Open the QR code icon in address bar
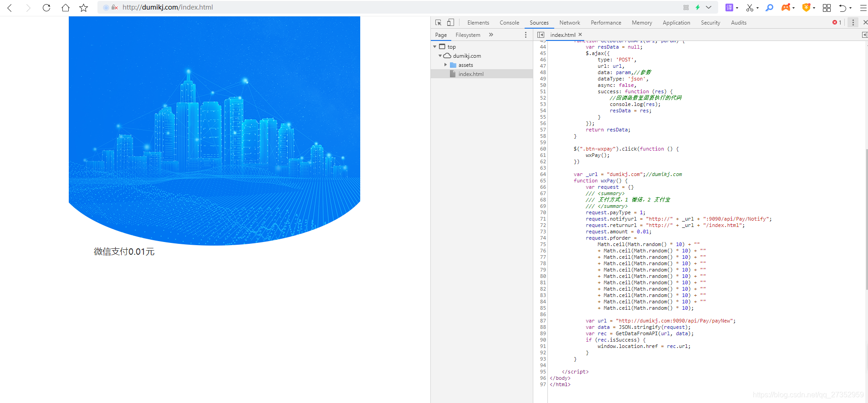This screenshot has width=868, height=403. click(x=686, y=7)
